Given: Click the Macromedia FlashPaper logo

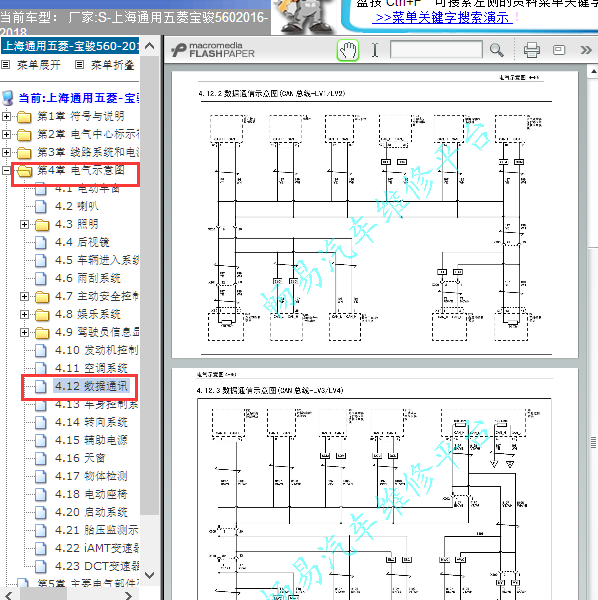Looking at the screenshot, I should (213, 50).
